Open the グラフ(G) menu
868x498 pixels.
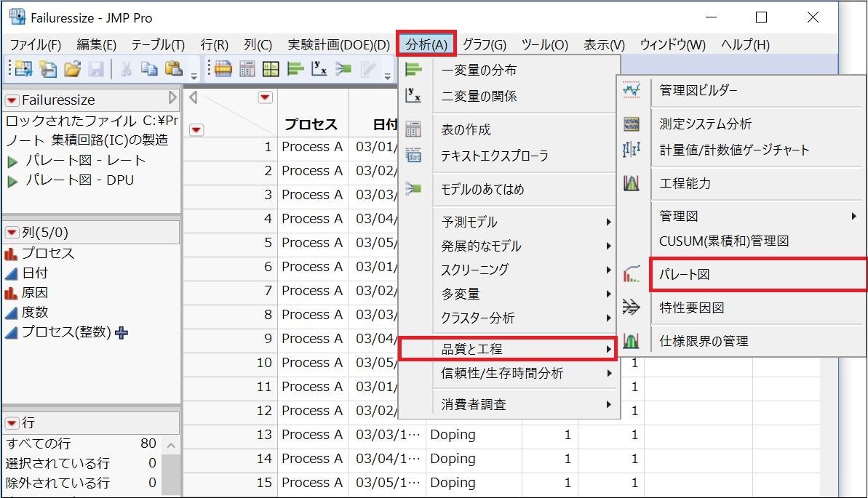point(485,45)
